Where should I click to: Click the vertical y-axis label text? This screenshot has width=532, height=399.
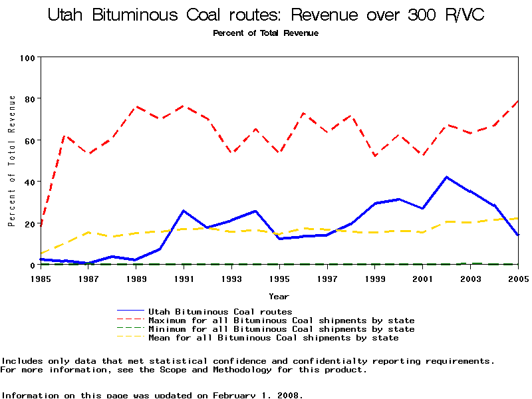[12, 161]
